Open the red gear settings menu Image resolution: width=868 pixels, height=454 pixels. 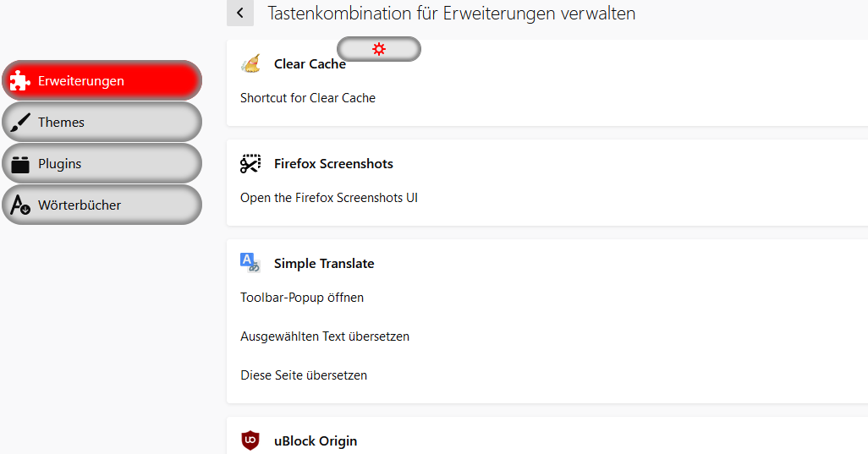[x=378, y=49]
